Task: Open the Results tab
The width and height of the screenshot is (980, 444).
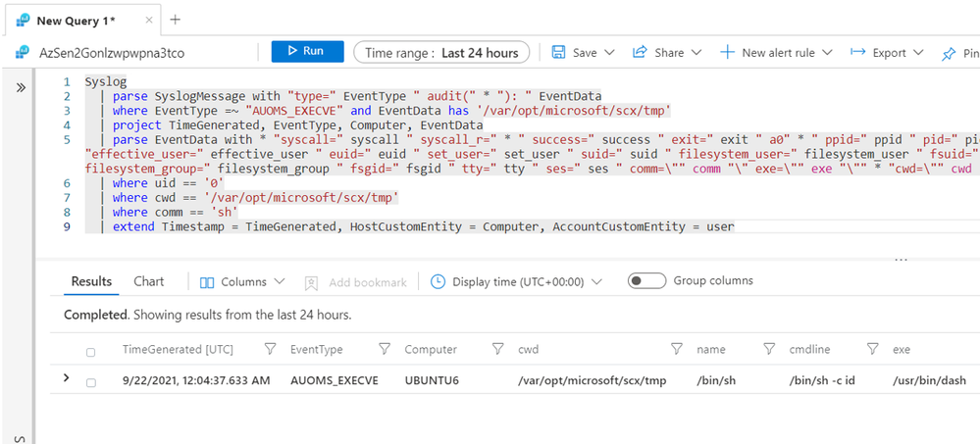Action: tap(91, 281)
